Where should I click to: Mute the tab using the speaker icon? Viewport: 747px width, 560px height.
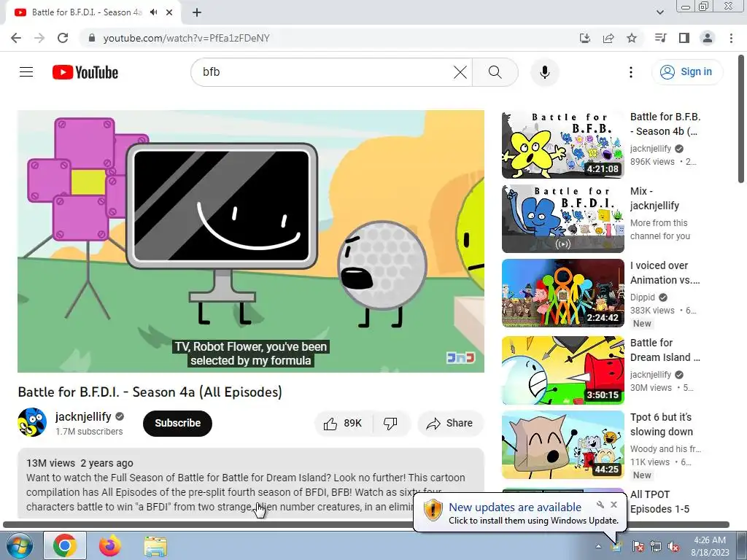(153, 12)
